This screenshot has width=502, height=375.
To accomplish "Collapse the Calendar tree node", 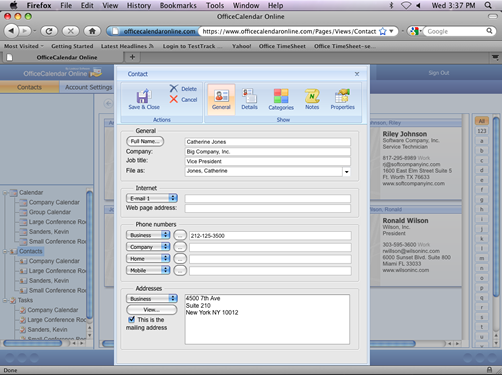I will [x=5, y=193].
